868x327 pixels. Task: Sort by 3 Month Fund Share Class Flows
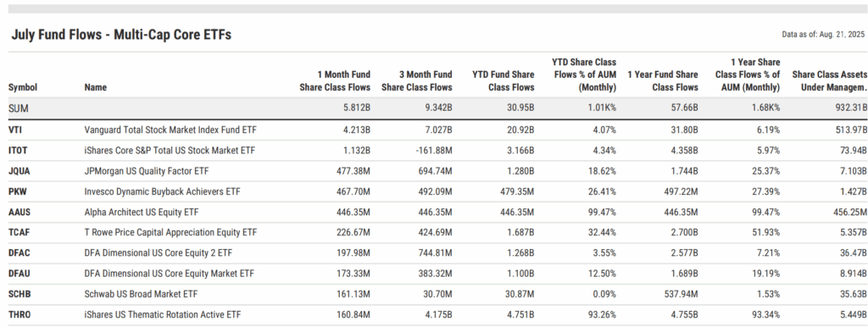pyautogui.click(x=417, y=80)
